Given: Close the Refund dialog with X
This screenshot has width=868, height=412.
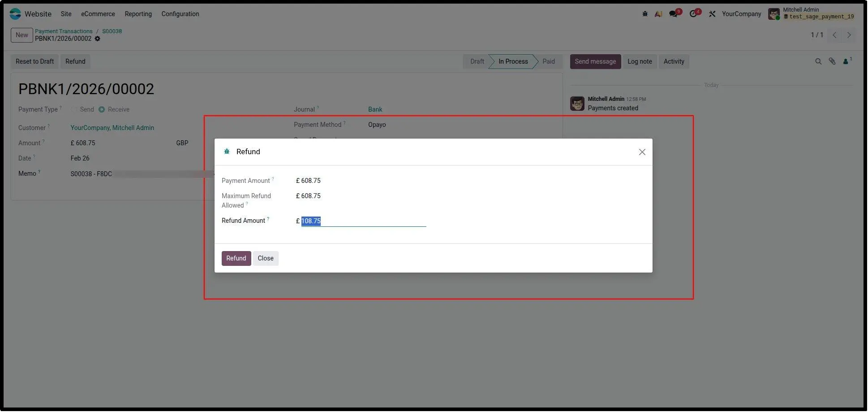Looking at the screenshot, I should [643, 152].
